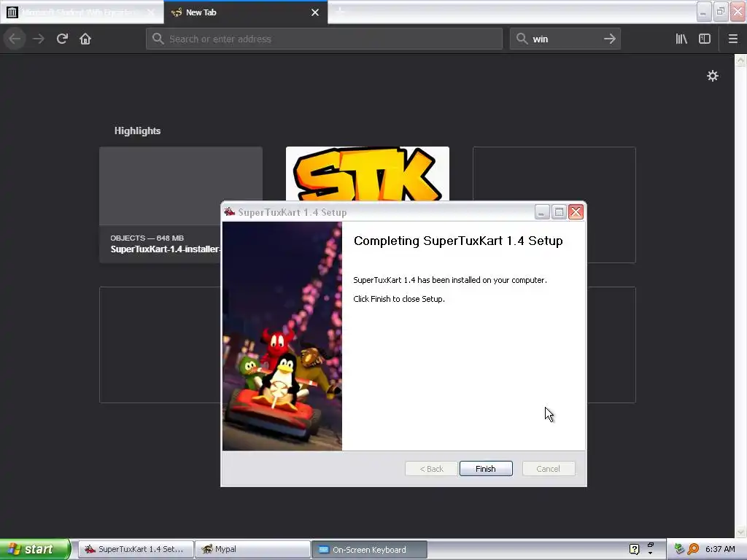Viewport: 747px width, 560px height.
Task: Open a new tab with the plus button
Action: pos(340,12)
